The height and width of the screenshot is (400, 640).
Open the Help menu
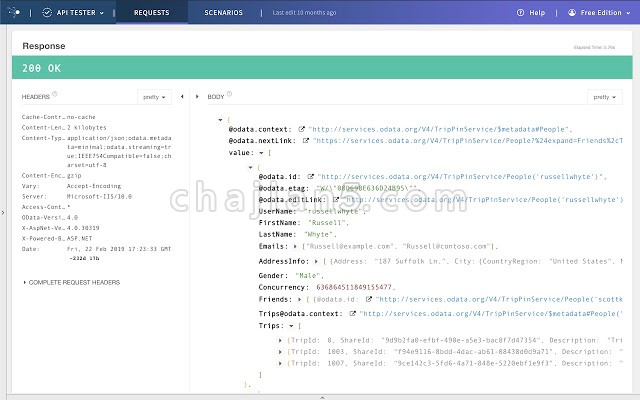[531, 13]
